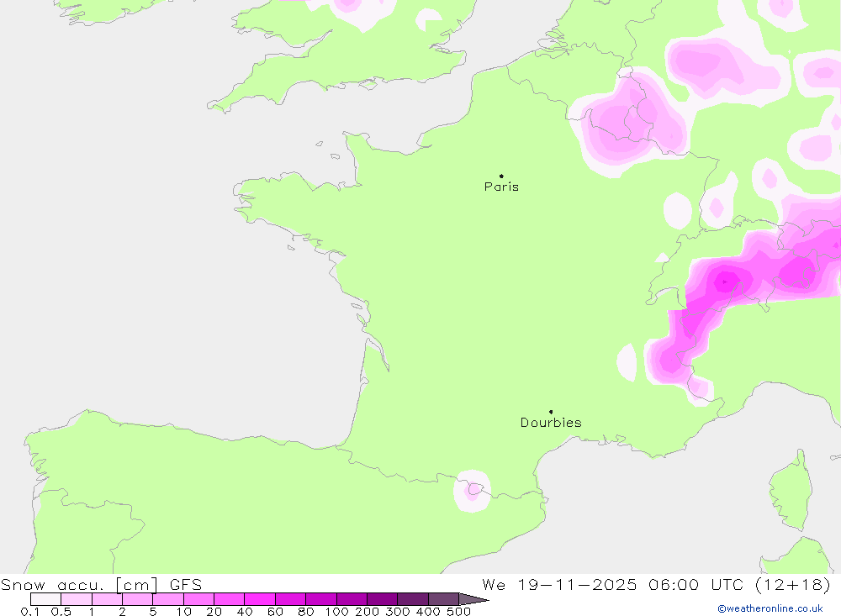The height and width of the screenshot is (616, 841).
Task: Select the Paris location dot marker
Action: point(501,176)
